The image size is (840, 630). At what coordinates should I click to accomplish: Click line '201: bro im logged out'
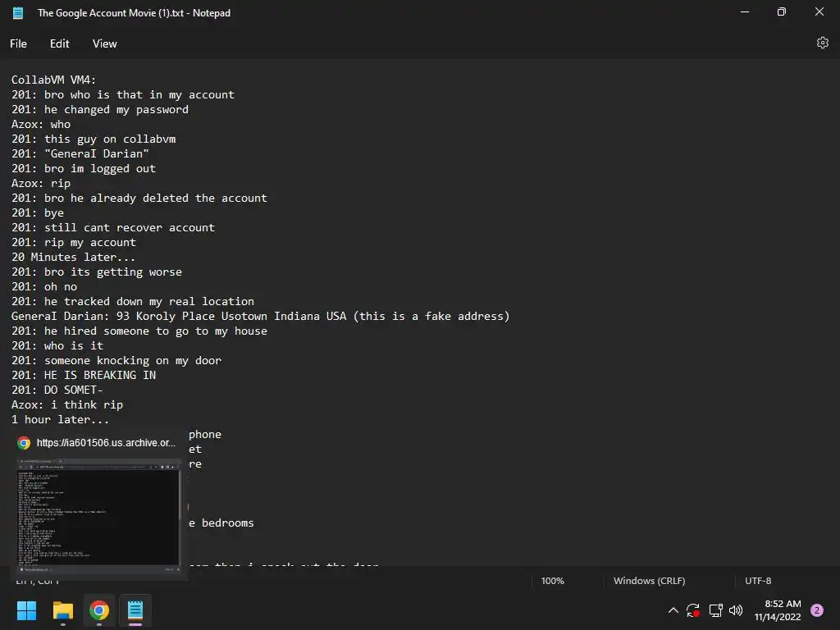click(83, 169)
